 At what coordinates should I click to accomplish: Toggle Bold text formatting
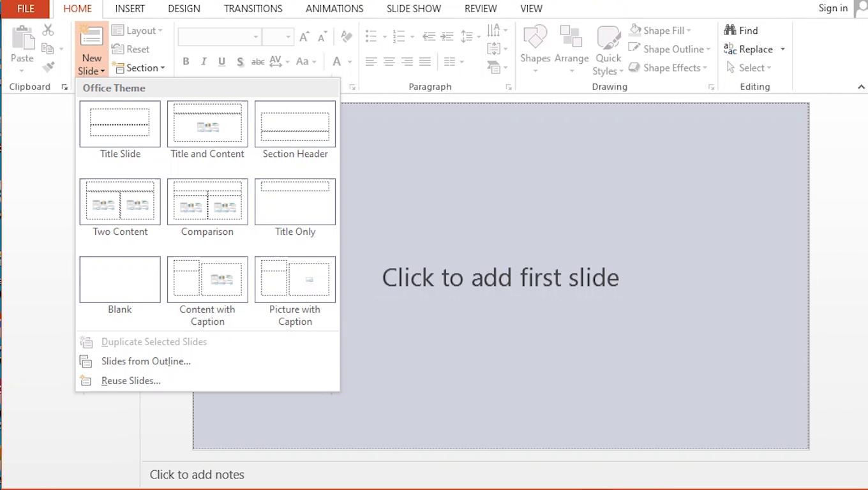(186, 62)
